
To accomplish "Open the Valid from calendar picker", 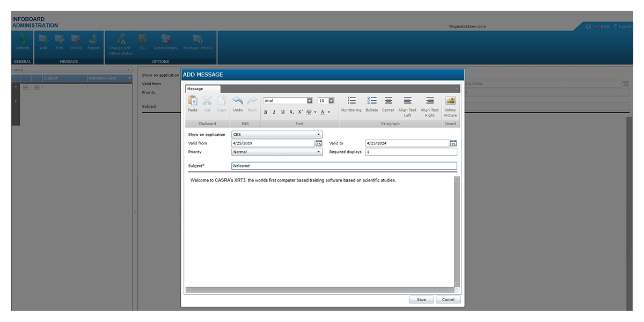I will pos(319,143).
